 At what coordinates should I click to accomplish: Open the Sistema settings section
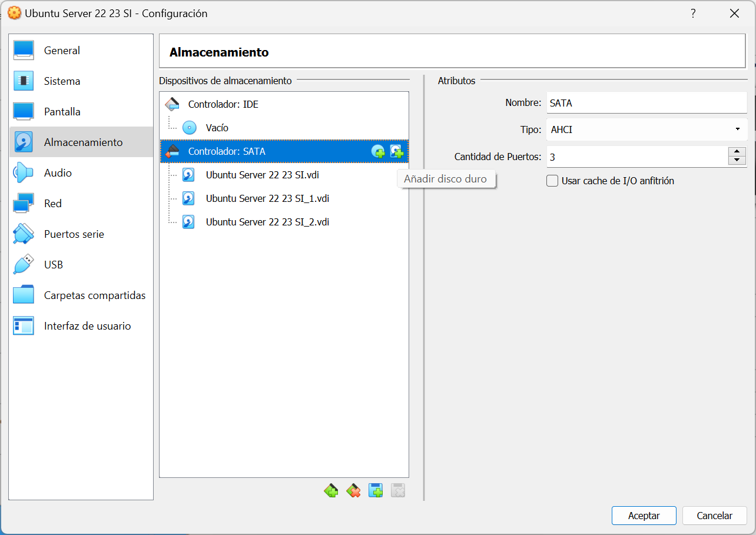(81, 81)
